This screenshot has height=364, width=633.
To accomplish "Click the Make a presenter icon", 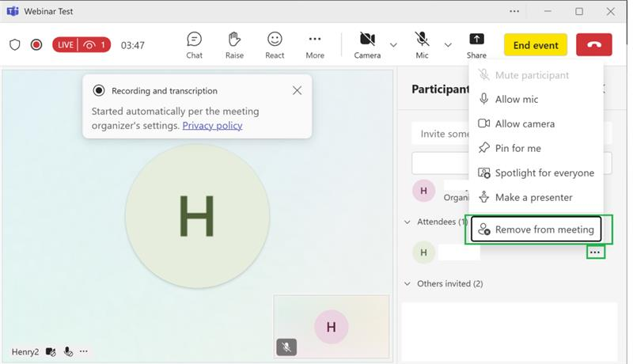I will [483, 197].
